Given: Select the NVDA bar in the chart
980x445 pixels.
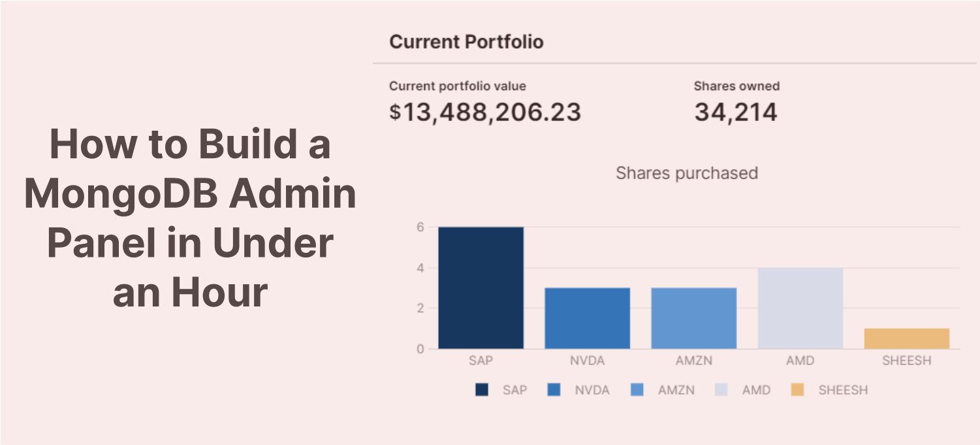Looking at the screenshot, I should [587, 318].
